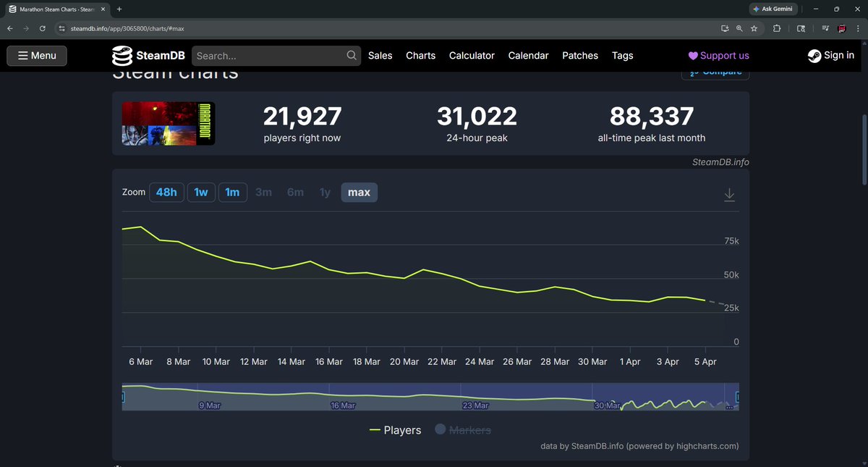Reload the page

pos(43,28)
